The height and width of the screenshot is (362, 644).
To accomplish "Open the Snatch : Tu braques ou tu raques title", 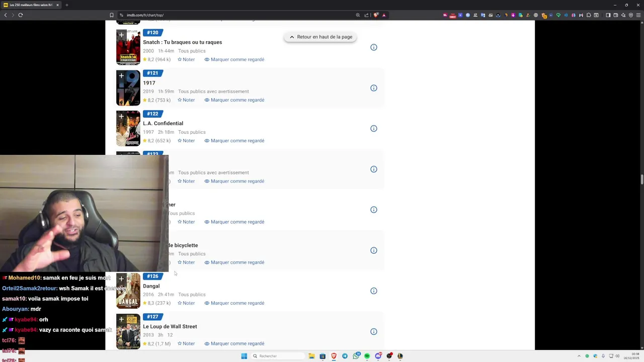I will (182, 42).
